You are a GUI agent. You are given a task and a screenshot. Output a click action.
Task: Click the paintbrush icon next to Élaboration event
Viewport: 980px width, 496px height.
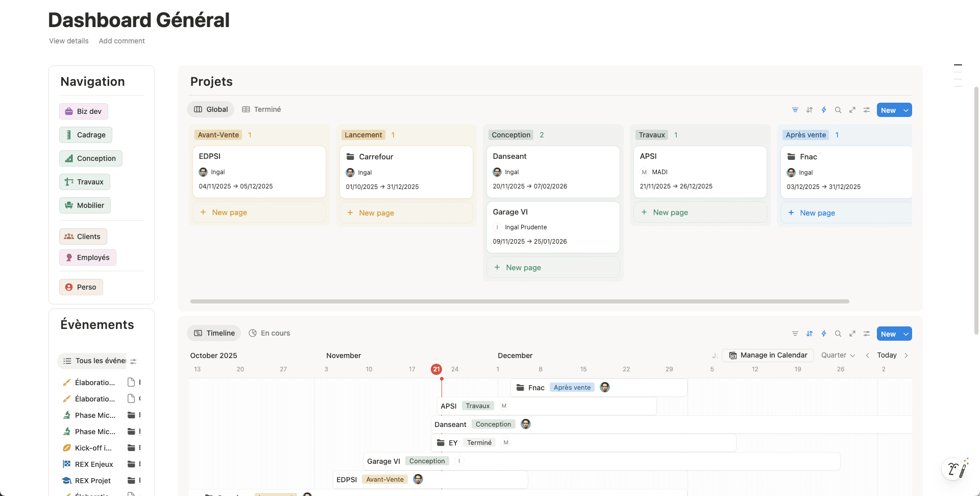coord(66,382)
